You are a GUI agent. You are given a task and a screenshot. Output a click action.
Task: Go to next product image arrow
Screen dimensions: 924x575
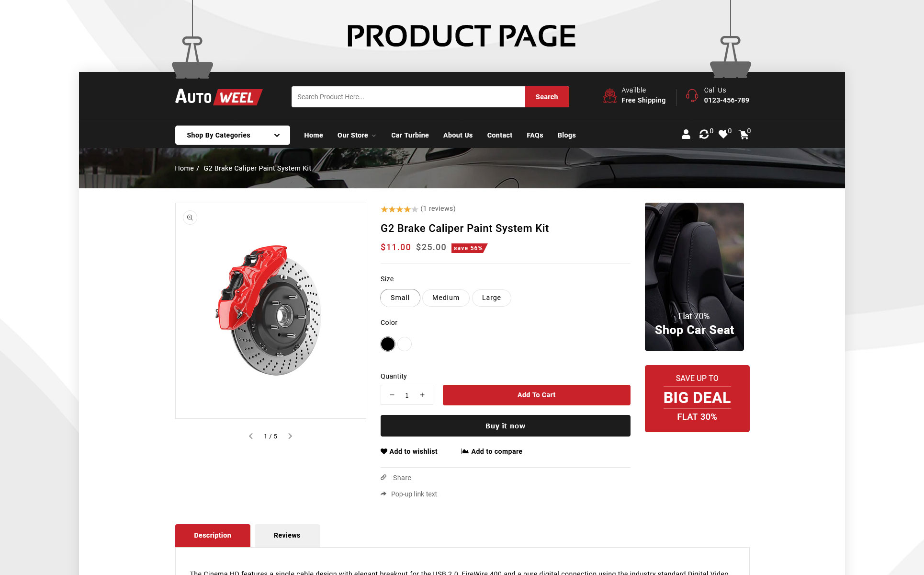coord(290,436)
